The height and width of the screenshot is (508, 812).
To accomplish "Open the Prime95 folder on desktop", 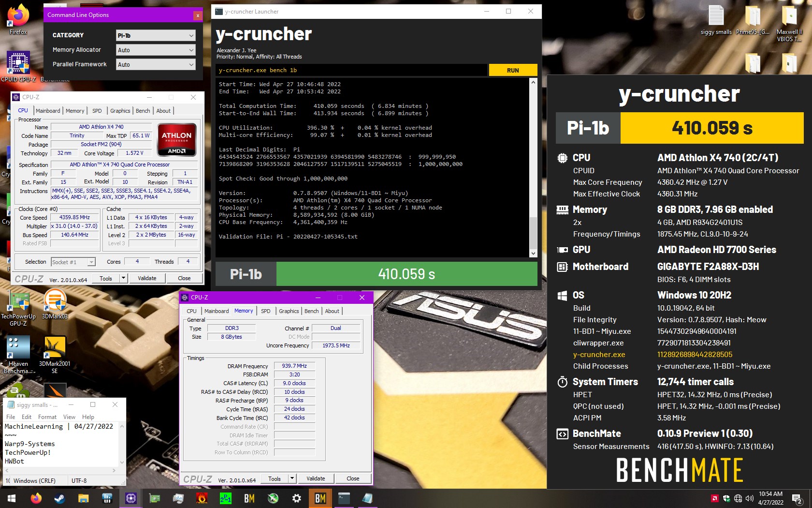I will 753,20.
